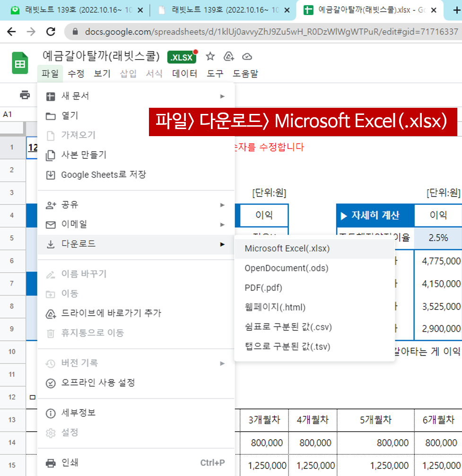The image size is (462, 476).
Task: Select 사본 만들기 menu entry
Action: click(136, 155)
